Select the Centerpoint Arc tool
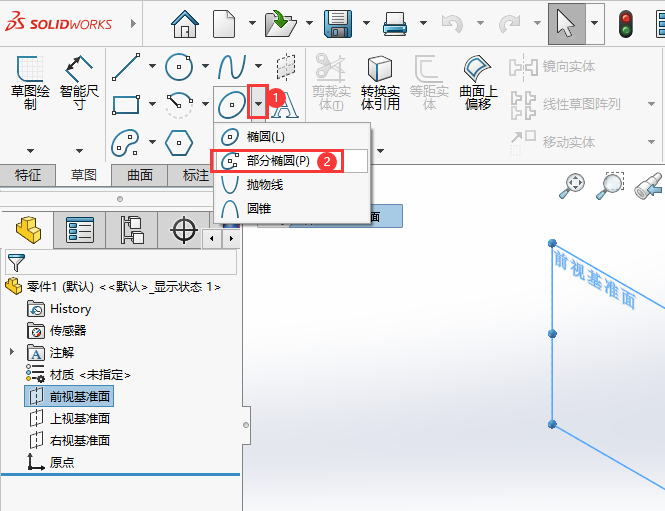This screenshot has height=511, width=665. 179,104
